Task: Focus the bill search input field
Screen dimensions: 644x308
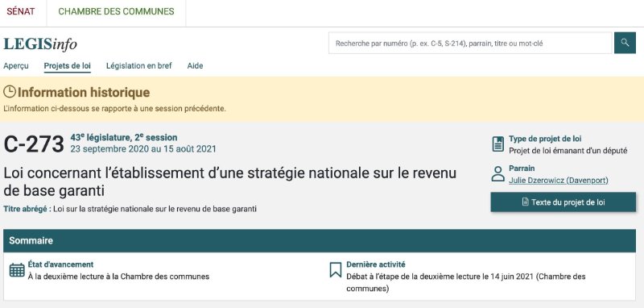Action: click(470, 43)
